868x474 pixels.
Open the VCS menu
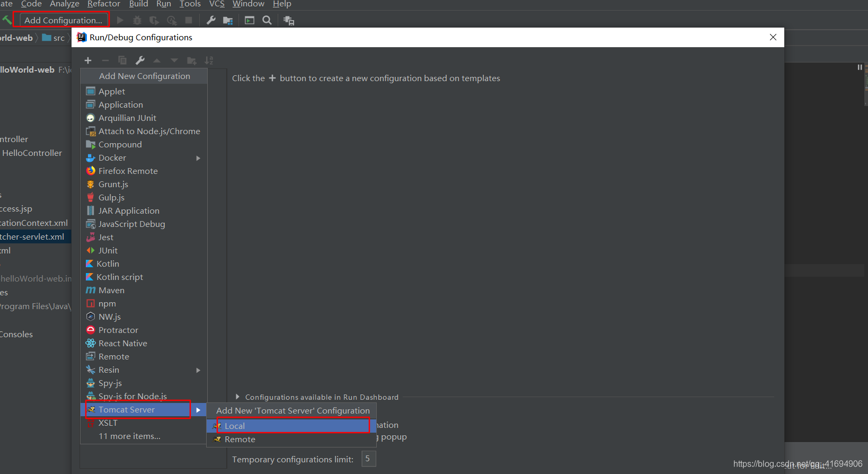click(217, 4)
